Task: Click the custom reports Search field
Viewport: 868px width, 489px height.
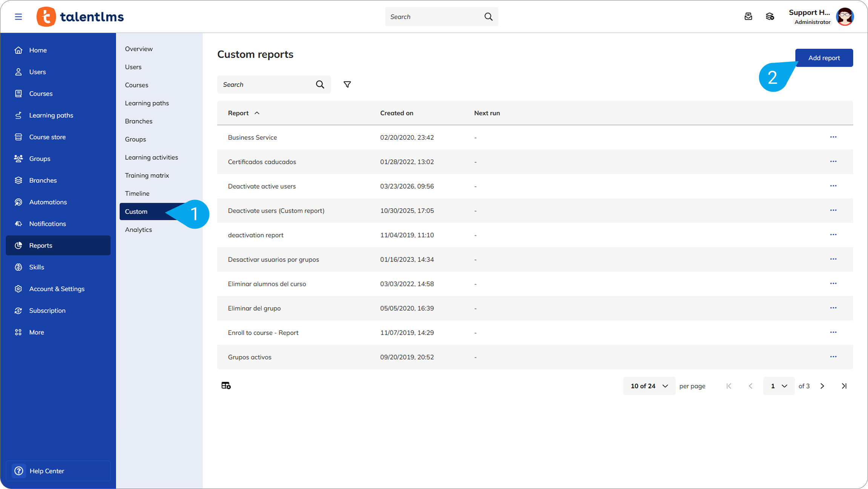Action: (x=266, y=85)
